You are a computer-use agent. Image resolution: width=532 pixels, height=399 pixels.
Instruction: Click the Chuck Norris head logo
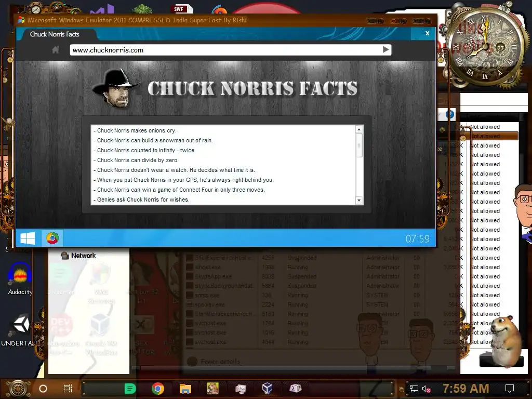tap(116, 88)
